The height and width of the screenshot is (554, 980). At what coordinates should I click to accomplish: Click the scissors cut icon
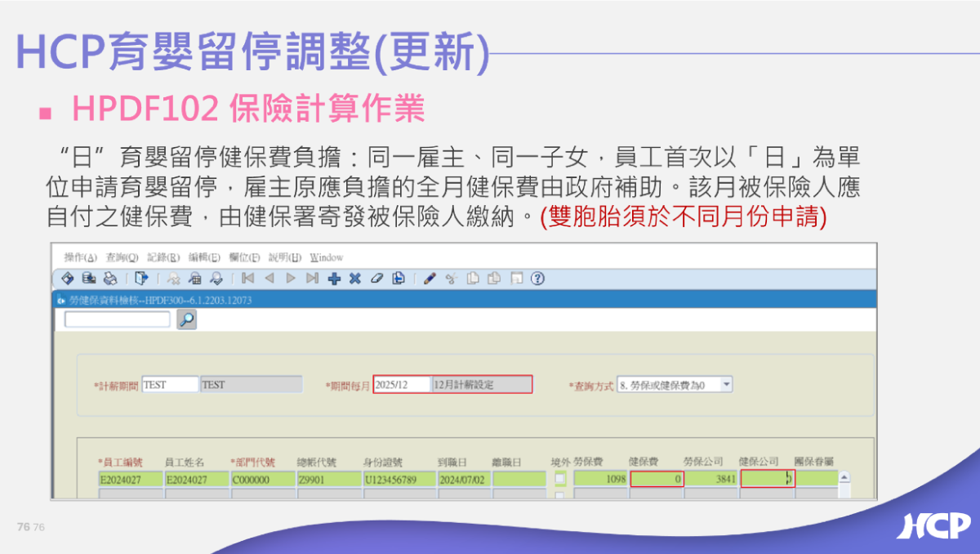(451, 278)
